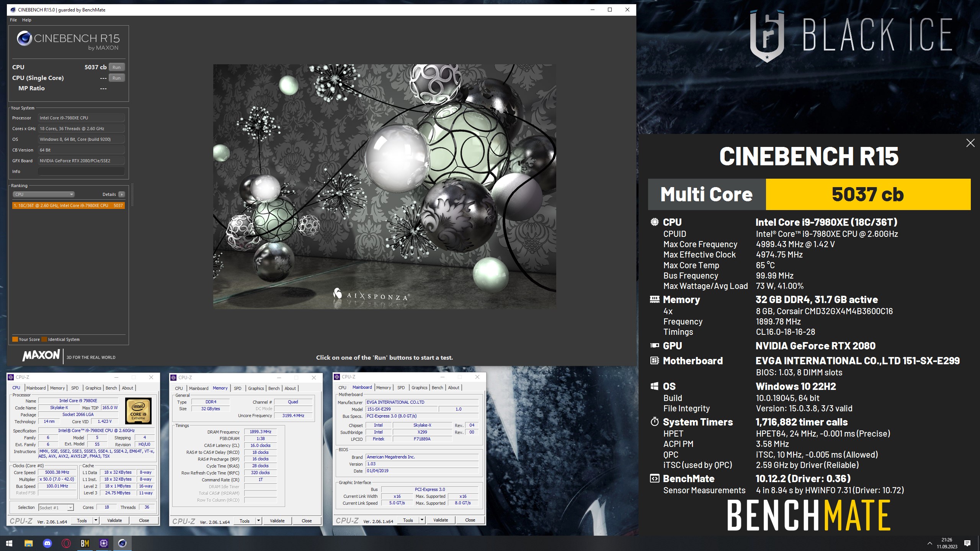Image resolution: width=980 pixels, height=551 pixels.
Task: Open notification center icon
Action: pyautogui.click(x=967, y=543)
